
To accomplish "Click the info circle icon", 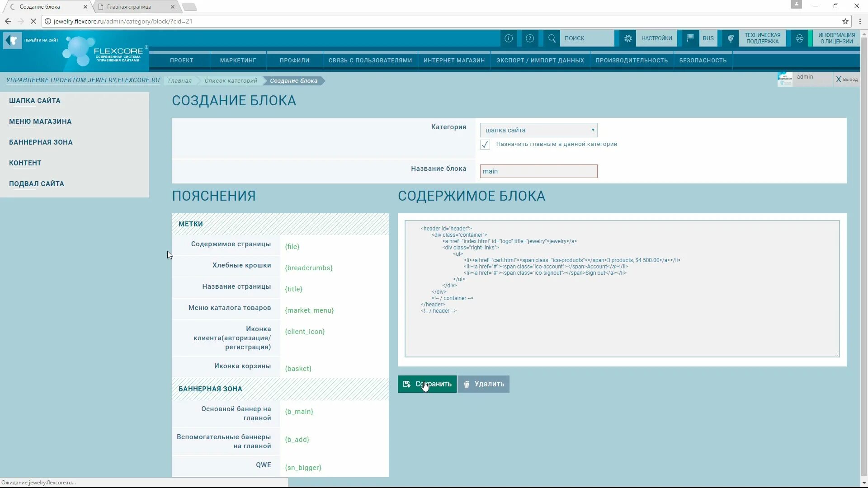I will pos(509,38).
